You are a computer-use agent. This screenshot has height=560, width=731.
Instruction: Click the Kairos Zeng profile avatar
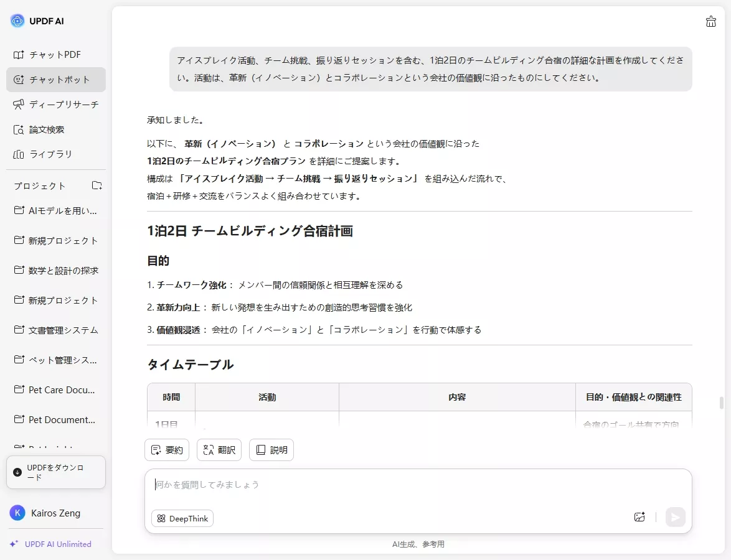click(x=17, y=513)
